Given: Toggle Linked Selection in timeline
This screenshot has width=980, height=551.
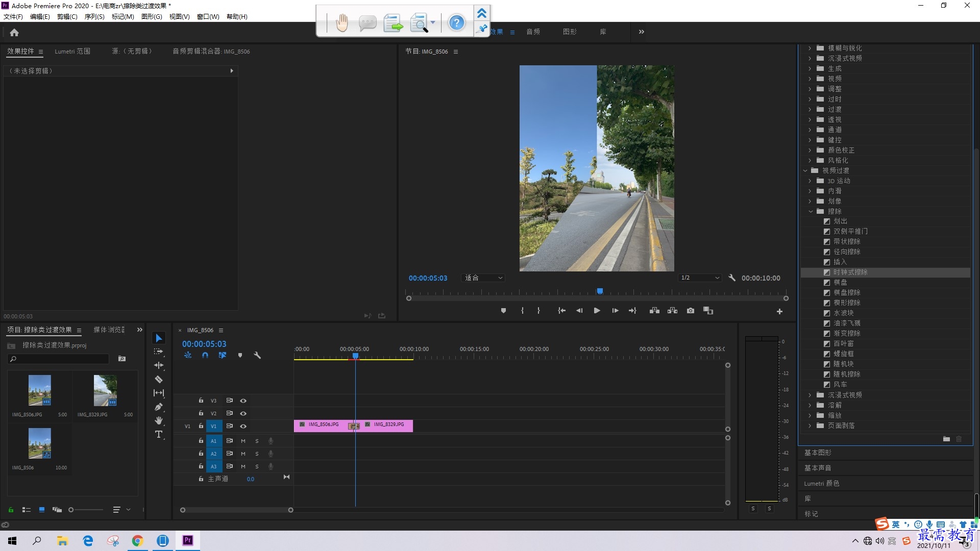Looking at the screenshot, I should click(x=223, y=355).
